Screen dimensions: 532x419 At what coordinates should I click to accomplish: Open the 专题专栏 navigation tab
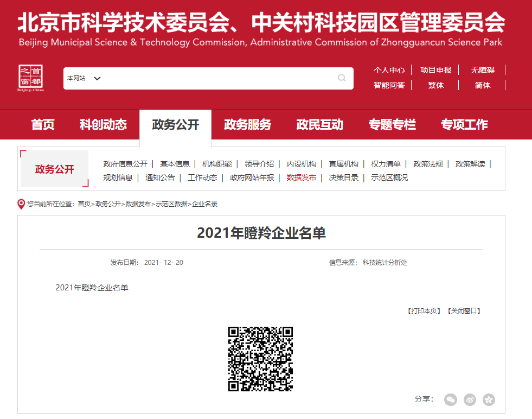point(392,125)
